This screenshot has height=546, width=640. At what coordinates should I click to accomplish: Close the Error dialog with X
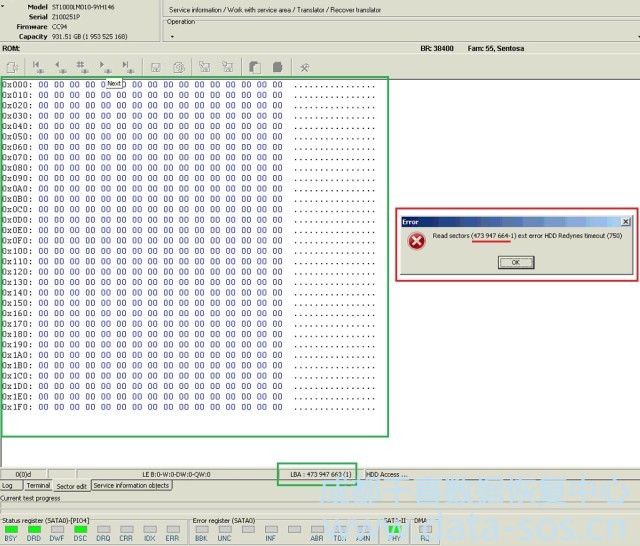click(x=626, y=221)
